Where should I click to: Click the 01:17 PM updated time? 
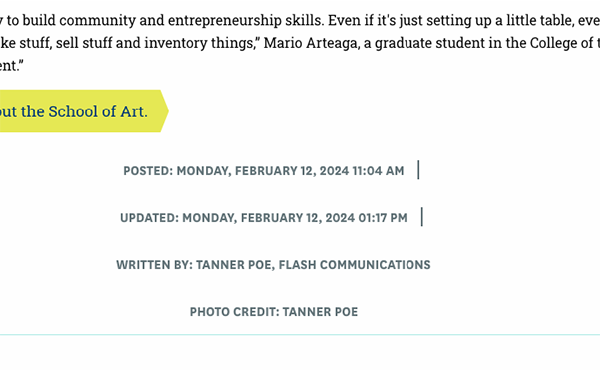click(x=383, y=218)
